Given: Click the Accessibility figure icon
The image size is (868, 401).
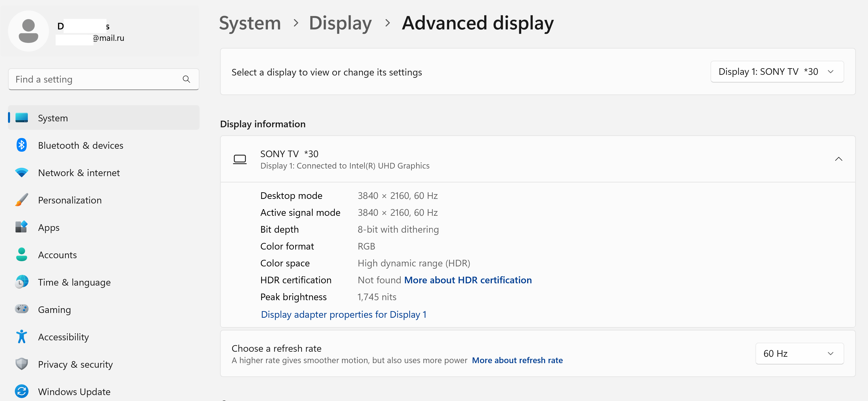Looking at the screenshot, I should click(22, 337).
